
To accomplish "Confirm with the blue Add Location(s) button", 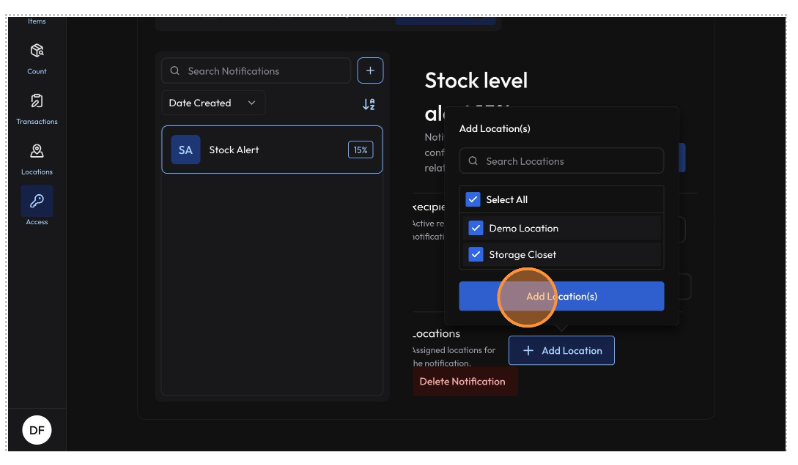I will pyautogui.click(x=561, y=296).
